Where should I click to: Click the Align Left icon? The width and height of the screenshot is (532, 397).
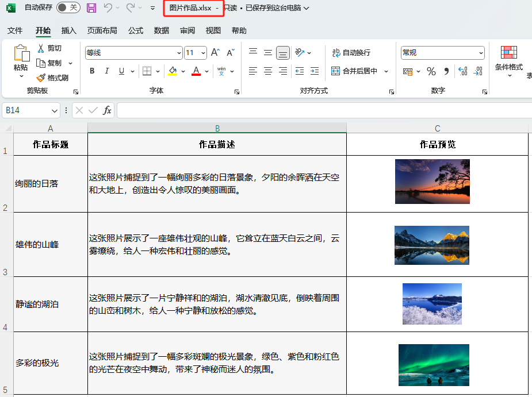coord(253,71)
